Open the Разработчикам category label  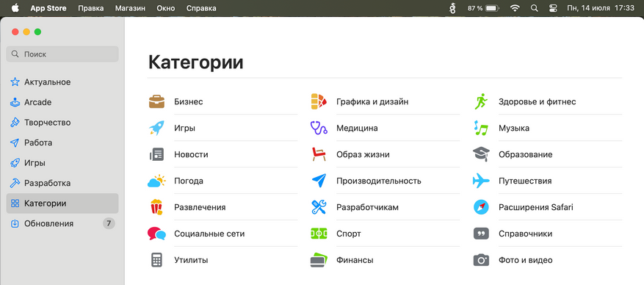368,207
